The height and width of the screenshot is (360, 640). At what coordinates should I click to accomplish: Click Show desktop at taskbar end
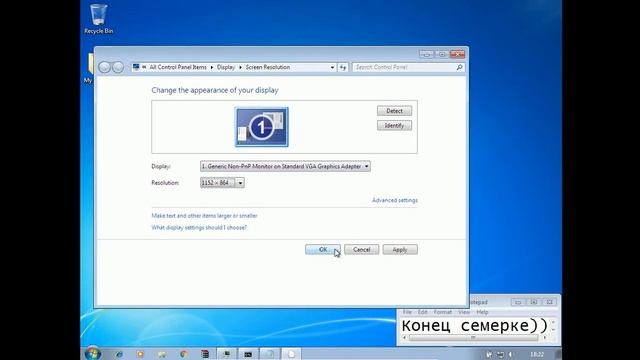[558, 354]
